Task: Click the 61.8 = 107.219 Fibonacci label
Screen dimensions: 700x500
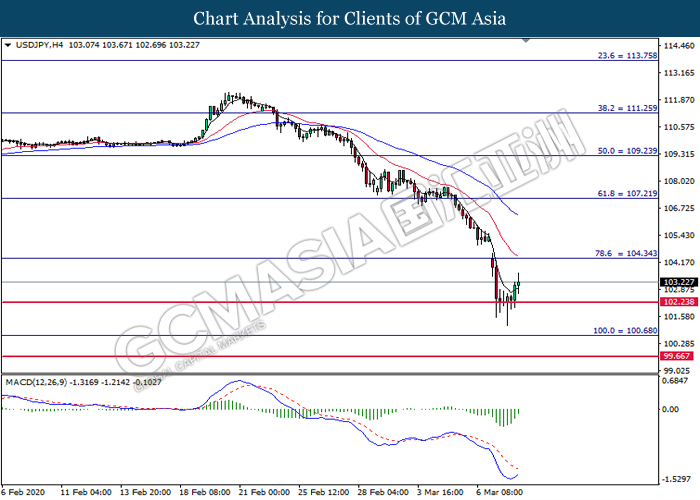Action: click(x=627, y=193)
